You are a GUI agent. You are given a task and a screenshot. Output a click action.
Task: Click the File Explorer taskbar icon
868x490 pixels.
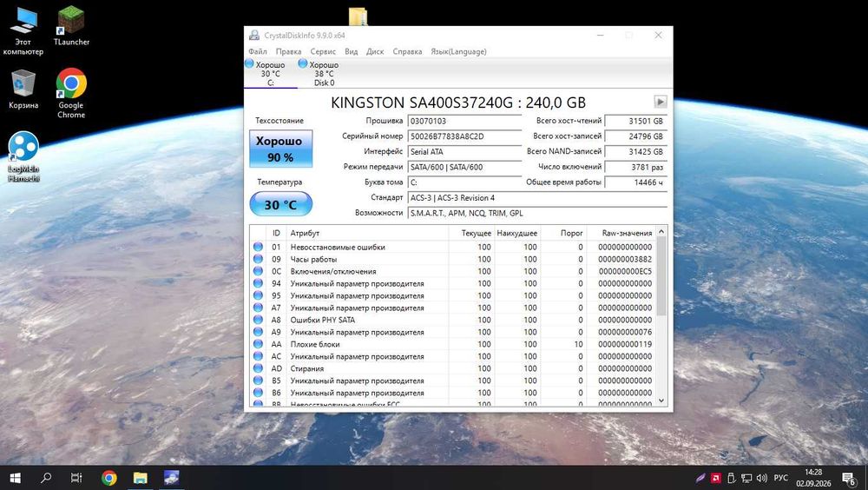click(140, 478)
